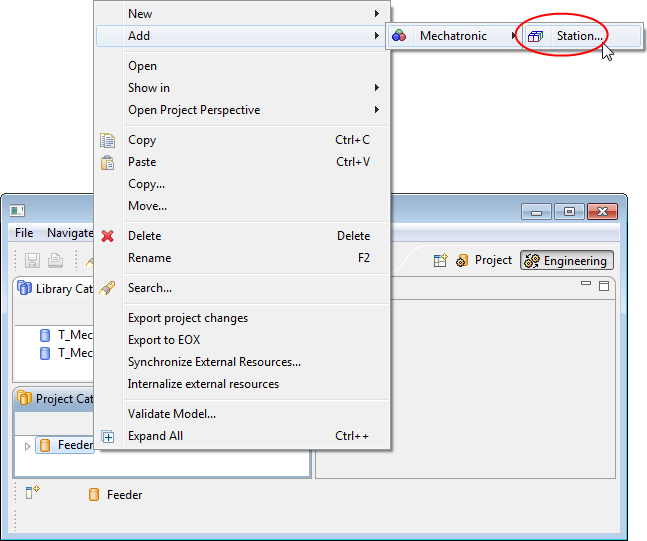Choose Expand All from the context menu
Screen dimensions: 647x541
click(x=243, y=436)
